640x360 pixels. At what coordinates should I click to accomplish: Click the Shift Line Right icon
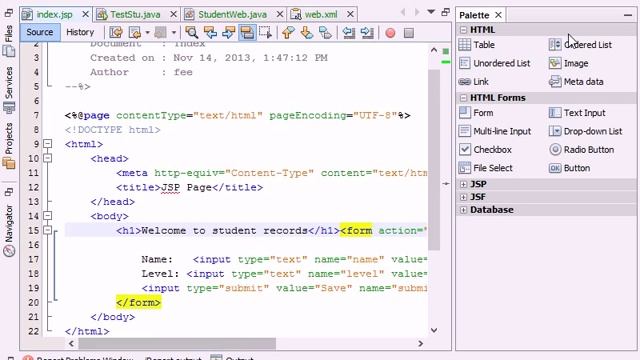click(367, 33)
